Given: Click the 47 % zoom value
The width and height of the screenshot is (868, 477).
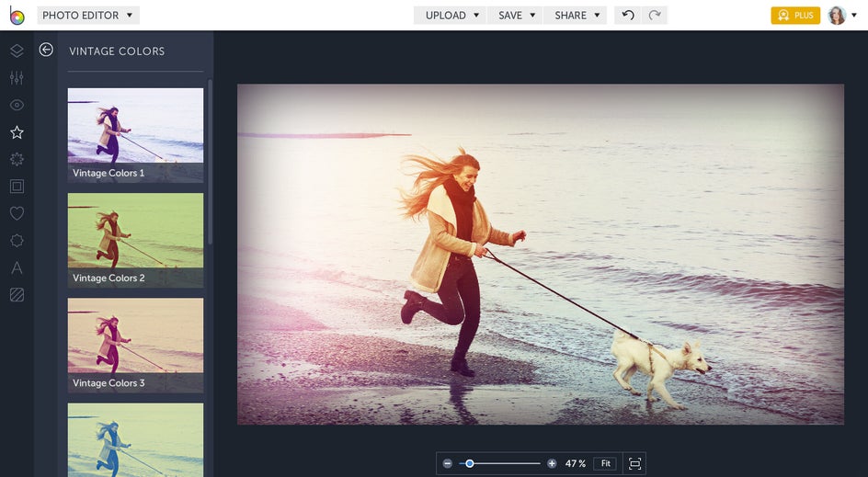Looking at the screenshot, I should click(x=576, y=464).
